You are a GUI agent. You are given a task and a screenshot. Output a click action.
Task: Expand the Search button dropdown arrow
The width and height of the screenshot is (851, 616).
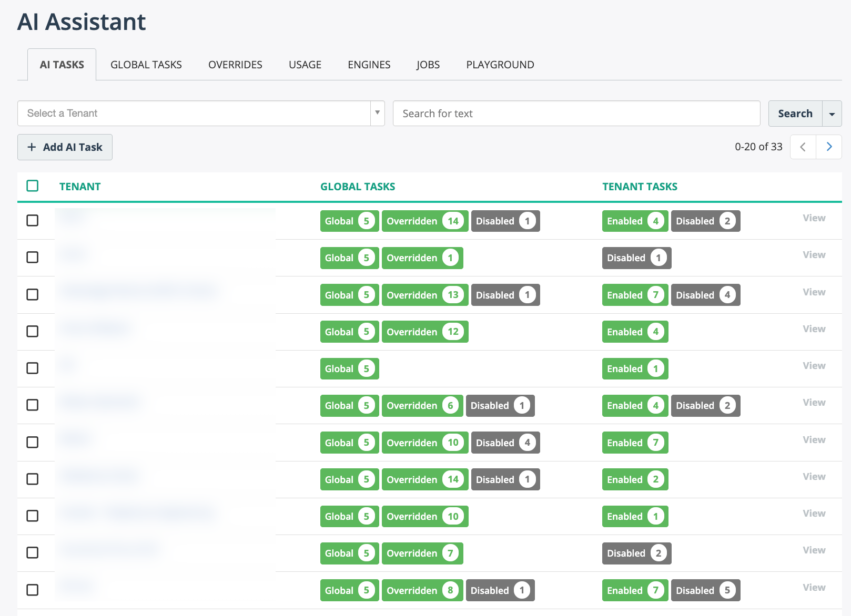832,114
